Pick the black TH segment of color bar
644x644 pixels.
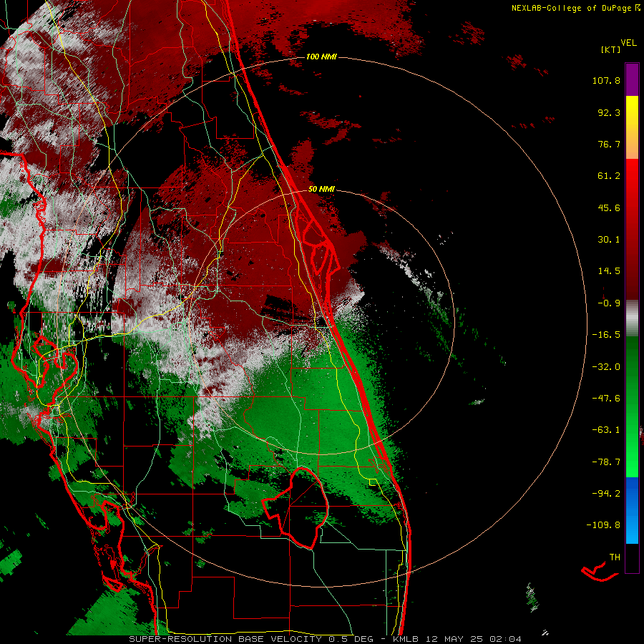click(x=632, y=558)
